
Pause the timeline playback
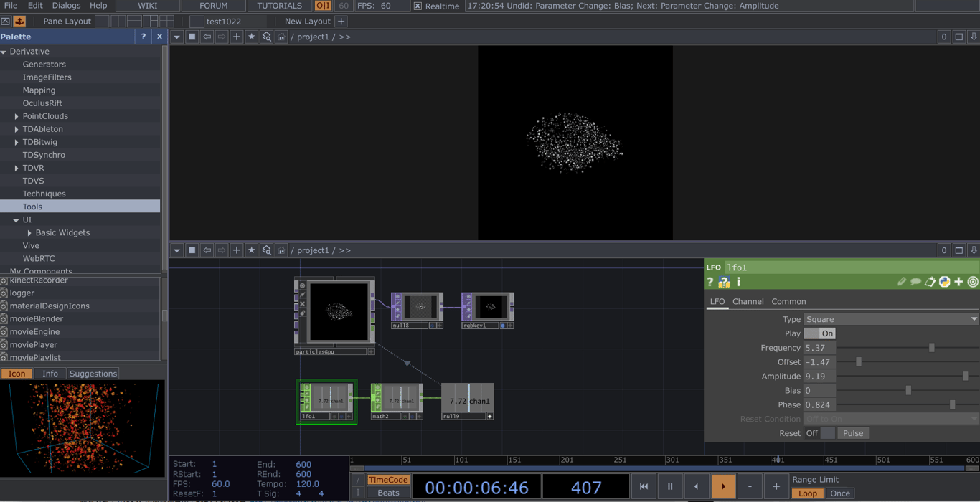670,486
